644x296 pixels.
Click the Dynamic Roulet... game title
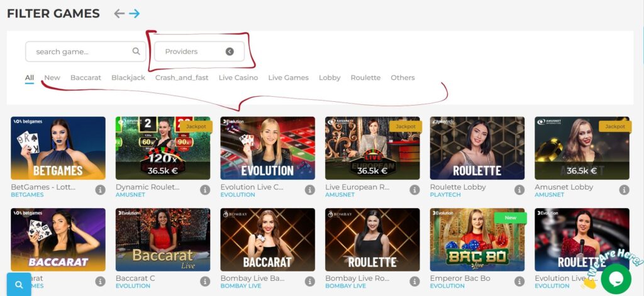147,187
